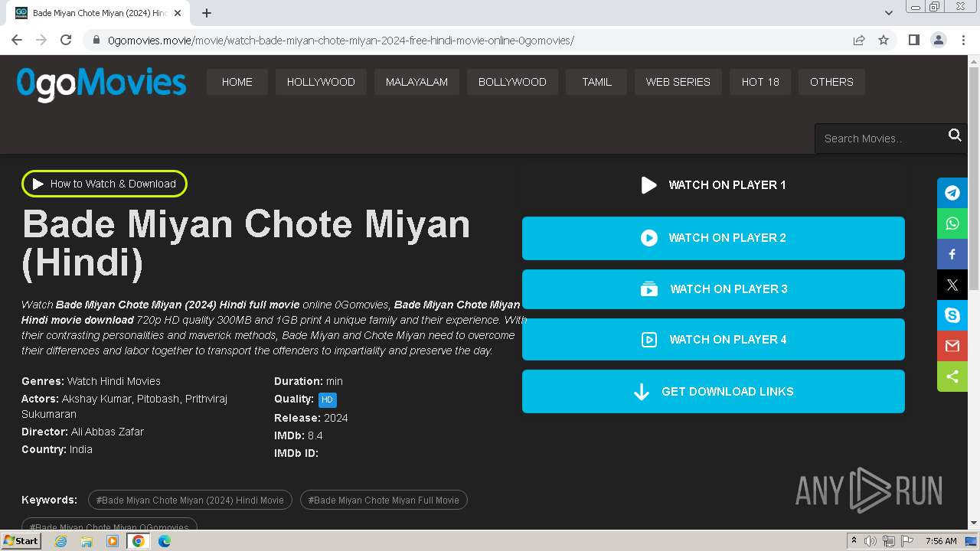Open Internet Explorer from taskbar
The width and height of the screenshot is (980, 551).
(x=60, y=541)
